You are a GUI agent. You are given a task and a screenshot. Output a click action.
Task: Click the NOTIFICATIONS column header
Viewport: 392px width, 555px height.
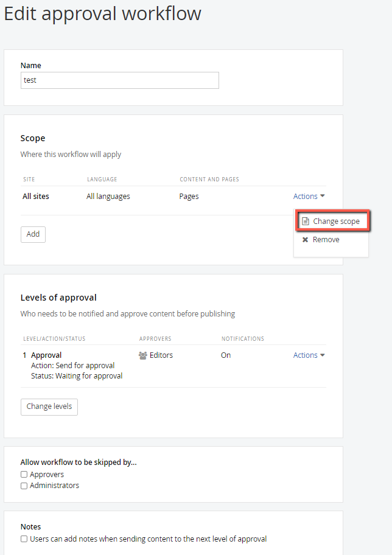click(x=243, y=339)
